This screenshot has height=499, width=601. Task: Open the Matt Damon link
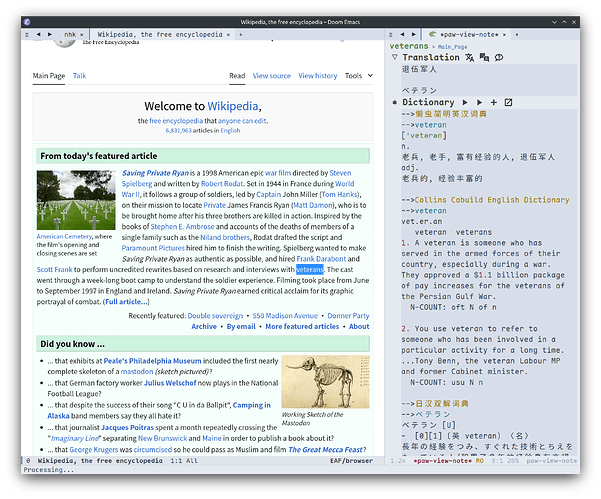point(313,205)
